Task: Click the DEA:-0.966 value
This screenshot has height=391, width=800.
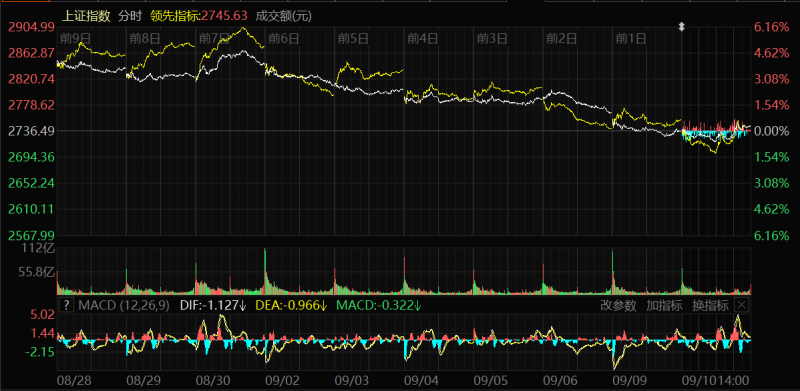Action: point(291,306)
